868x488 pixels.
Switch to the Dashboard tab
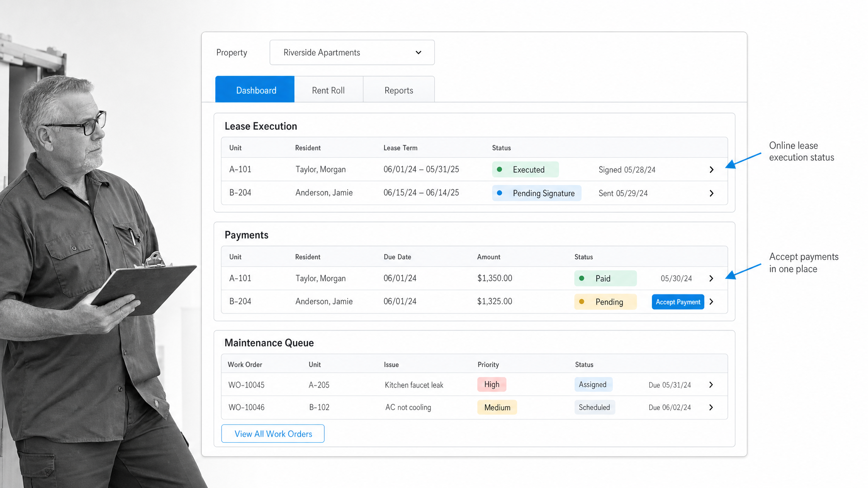click(255, 89)
